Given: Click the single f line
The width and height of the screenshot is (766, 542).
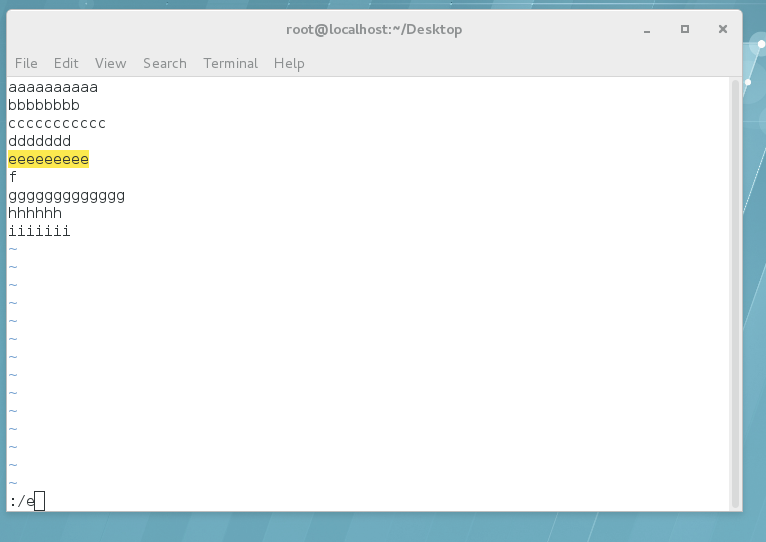Looking at the screenshot, I should coord(13,177).
